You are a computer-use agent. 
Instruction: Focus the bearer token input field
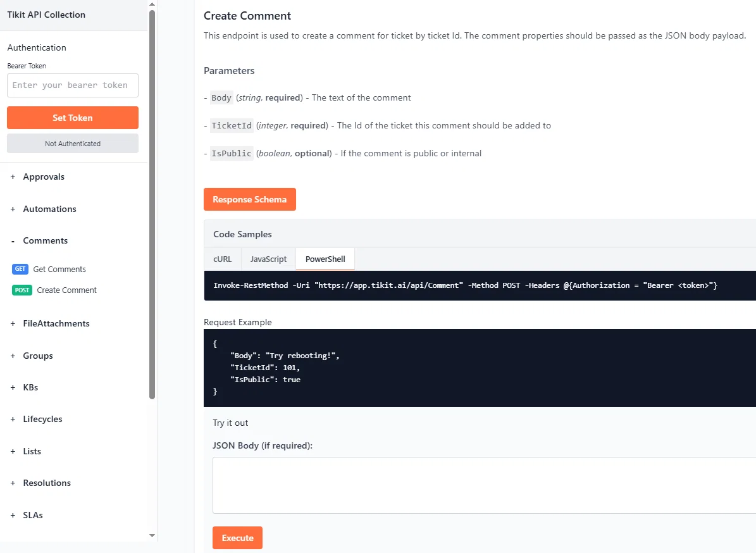click(x=73, y=85)
